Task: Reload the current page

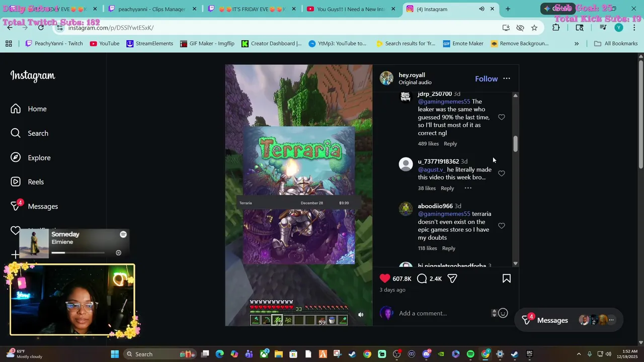Action: tap(41, 28)
